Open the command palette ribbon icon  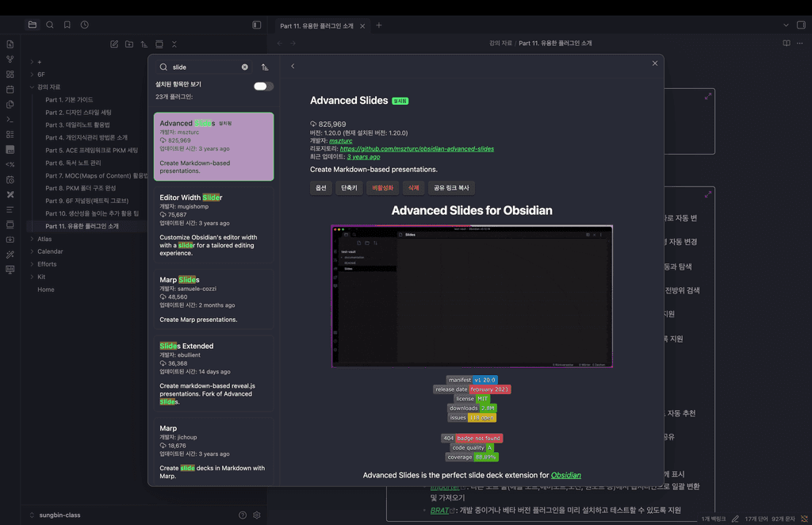[10, 119]
